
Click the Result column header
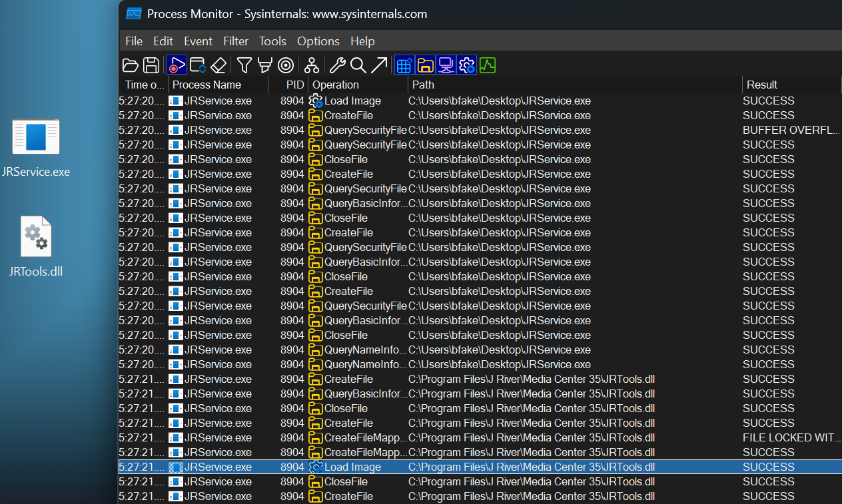(x=762, y=85)
